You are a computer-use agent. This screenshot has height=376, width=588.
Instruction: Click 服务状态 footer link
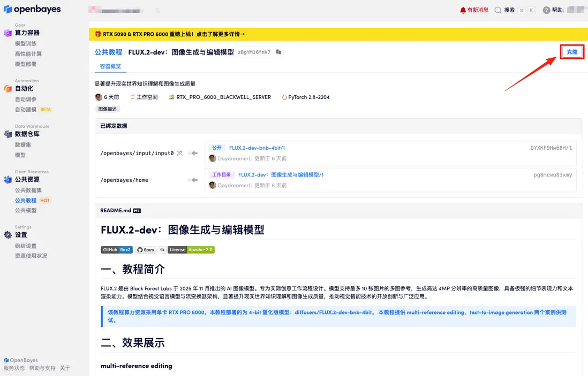coord(14,368)
